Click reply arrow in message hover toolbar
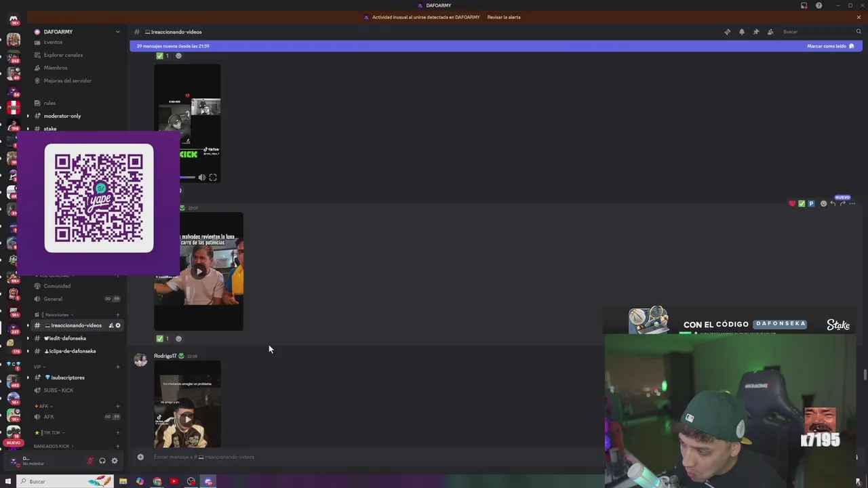 pyautogui.click(x=833, y=203)
